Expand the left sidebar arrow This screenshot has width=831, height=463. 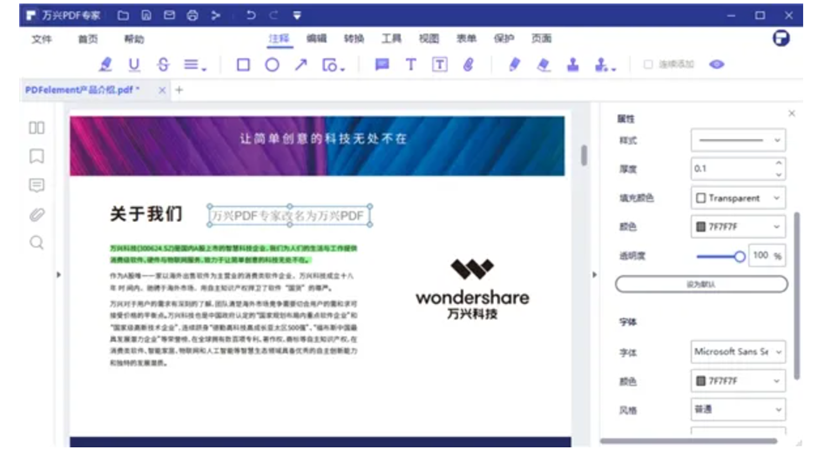click(58, 274)
